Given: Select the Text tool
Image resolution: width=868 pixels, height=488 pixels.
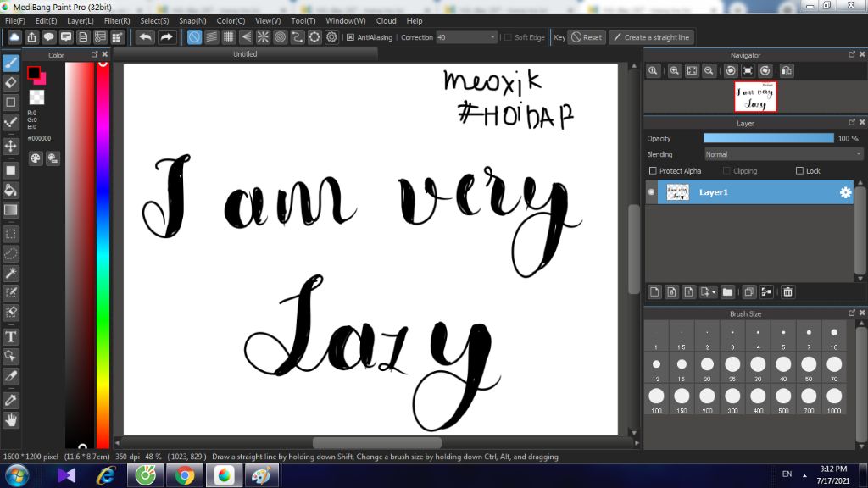Looking at the screenshot, I should (x=10, y=336).
